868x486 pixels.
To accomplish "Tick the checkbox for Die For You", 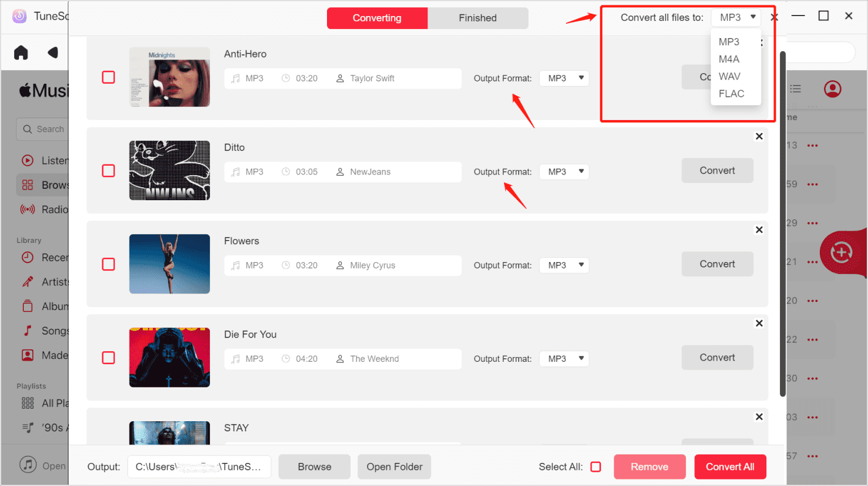I will (x=108, y=358).
